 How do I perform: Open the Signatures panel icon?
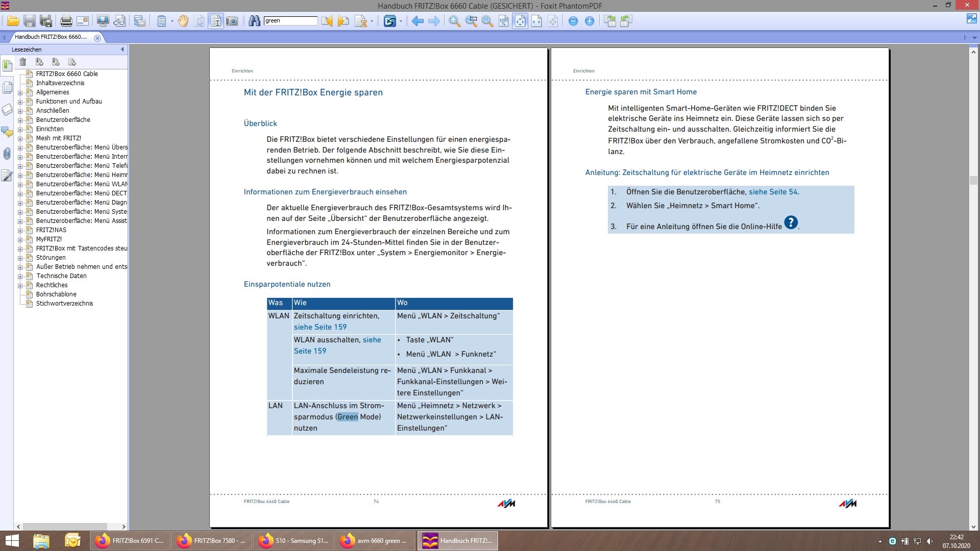(7, 176)
